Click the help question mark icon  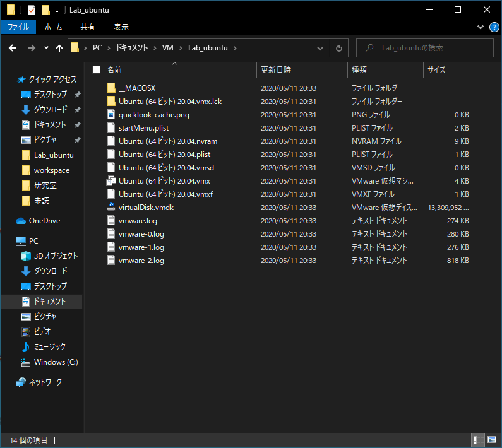pos(494,27)
